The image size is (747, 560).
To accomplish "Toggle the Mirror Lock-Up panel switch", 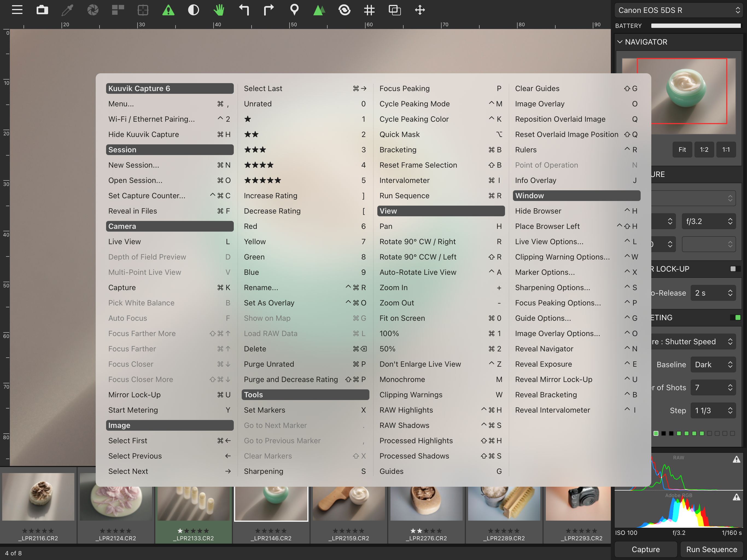I will [x=735, y=269].
